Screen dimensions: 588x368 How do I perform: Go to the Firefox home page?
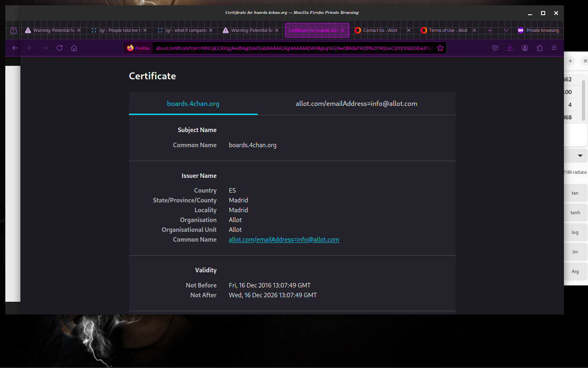pos(74,48)
